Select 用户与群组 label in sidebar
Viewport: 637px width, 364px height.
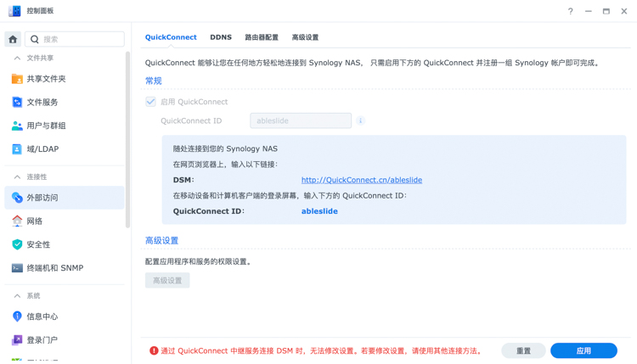[47, 126]
